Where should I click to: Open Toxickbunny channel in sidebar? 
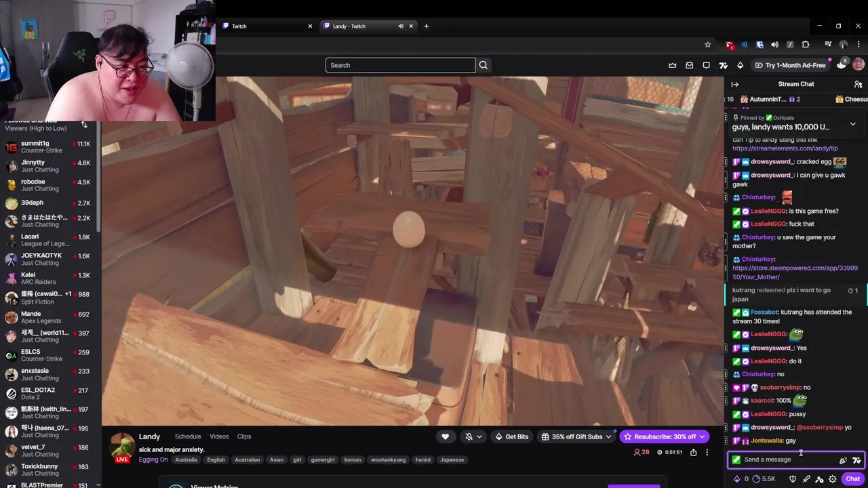coord(47,470)
